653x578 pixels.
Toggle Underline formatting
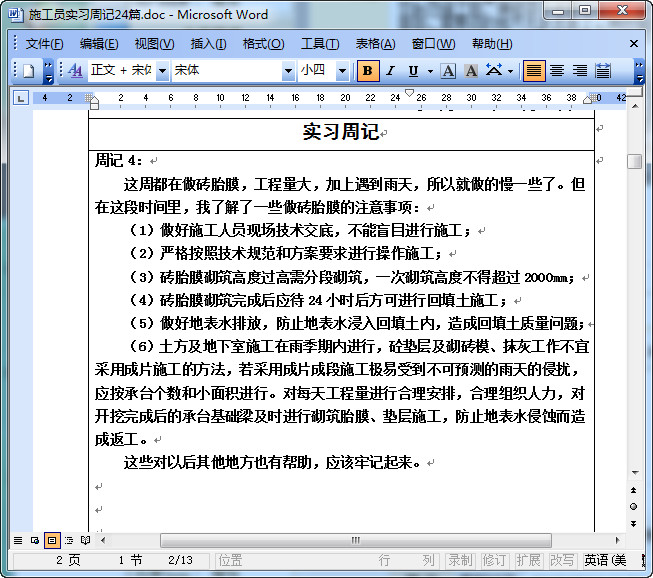[413, 71]
